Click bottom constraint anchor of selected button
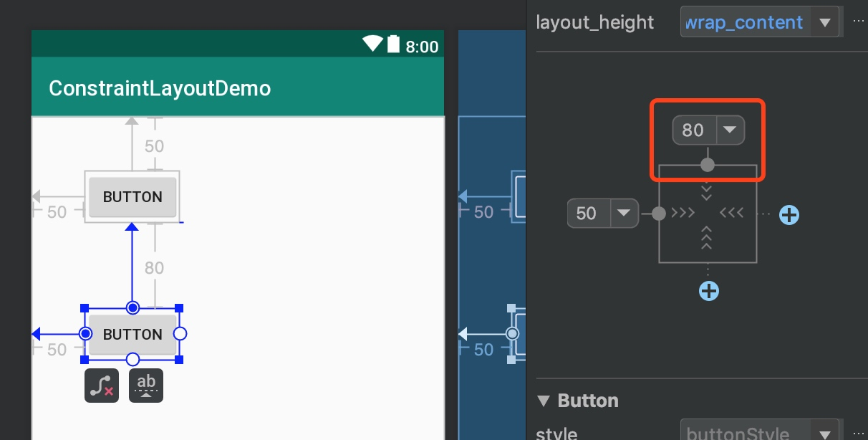The image size is (868, 440). click(x=132, y=359)
